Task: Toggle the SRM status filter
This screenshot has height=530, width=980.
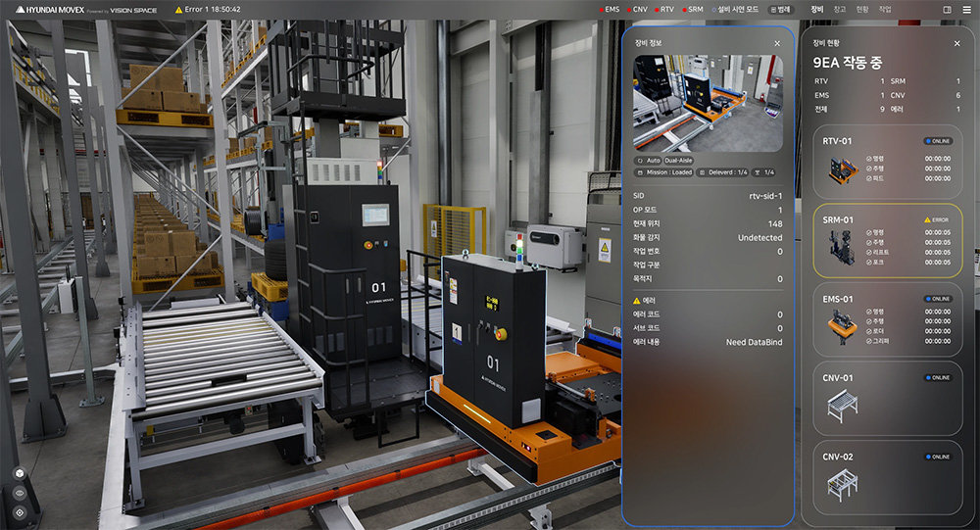Action: pos(691,9)
